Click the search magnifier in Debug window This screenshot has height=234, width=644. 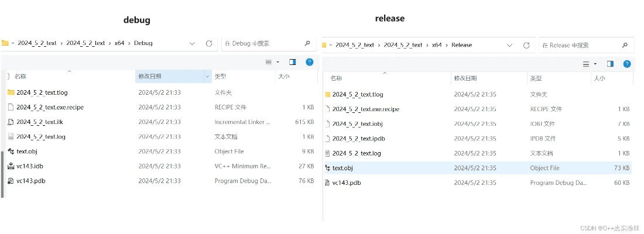point(307,43)
